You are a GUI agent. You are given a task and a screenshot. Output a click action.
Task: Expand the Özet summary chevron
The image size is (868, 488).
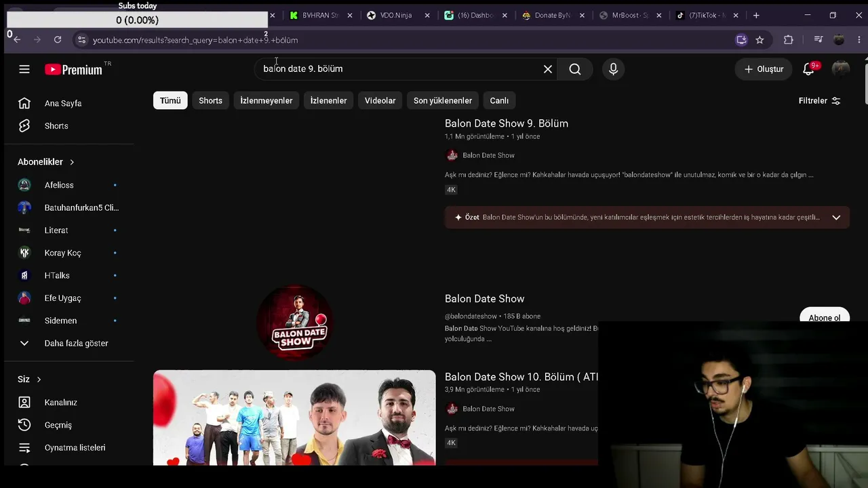coord(836,218)
